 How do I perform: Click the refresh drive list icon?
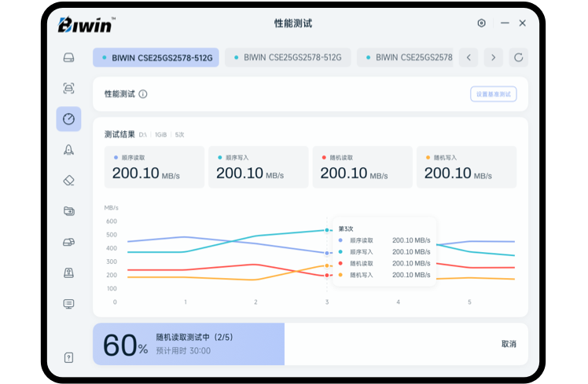click(517, 57)
